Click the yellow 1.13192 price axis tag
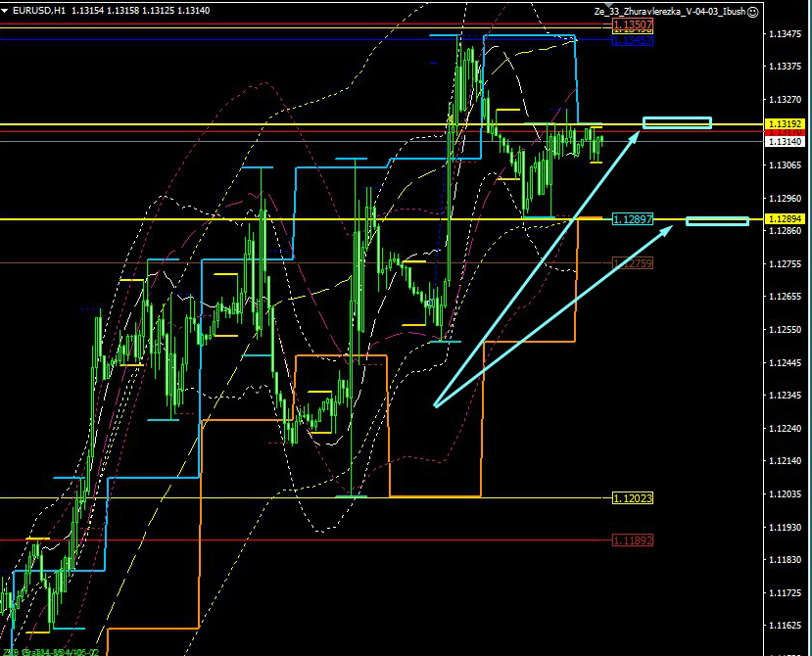 [x=787, y=124]
